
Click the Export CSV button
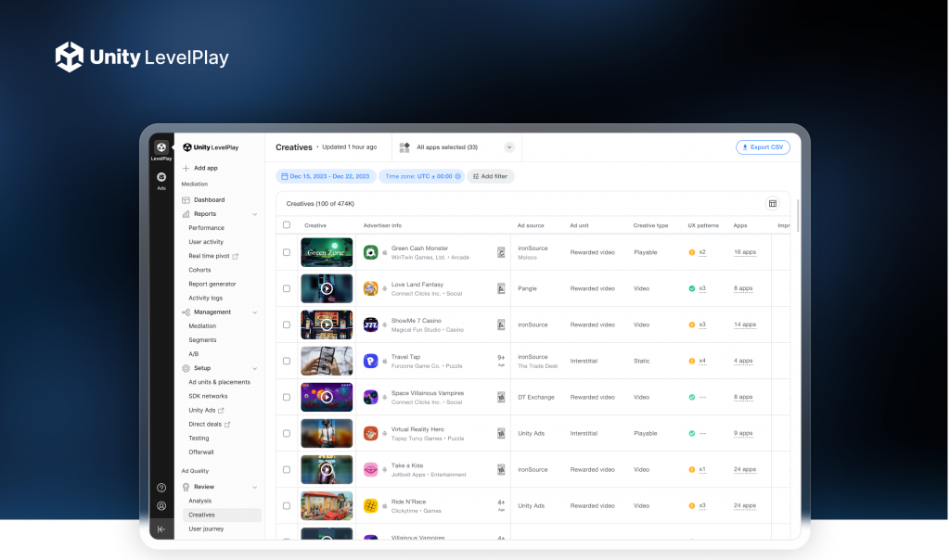[x=763, y=147]
